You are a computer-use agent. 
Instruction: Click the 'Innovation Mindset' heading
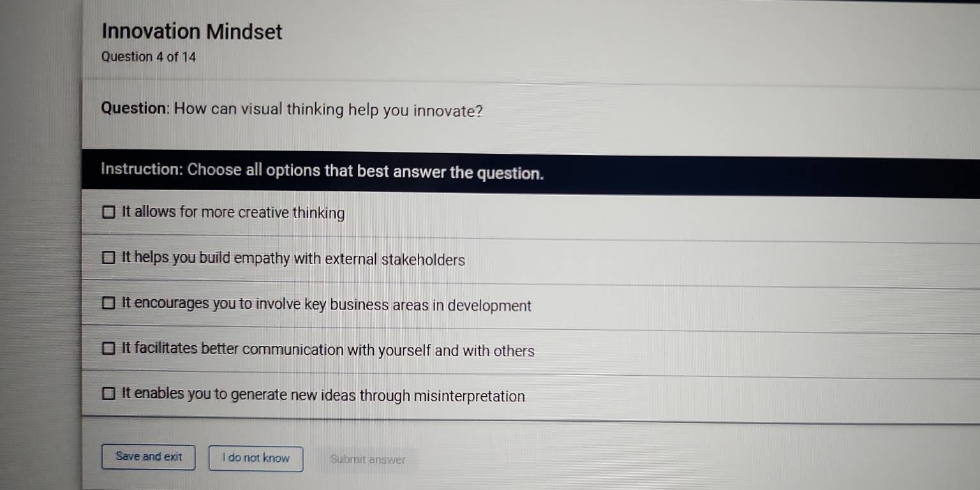pyautogui.click(x=191, y=31)
